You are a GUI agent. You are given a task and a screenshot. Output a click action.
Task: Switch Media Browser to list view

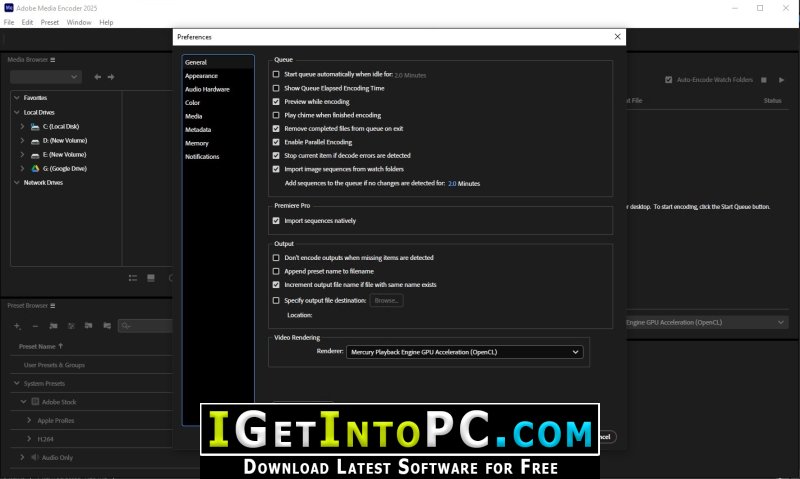[133, 278]
